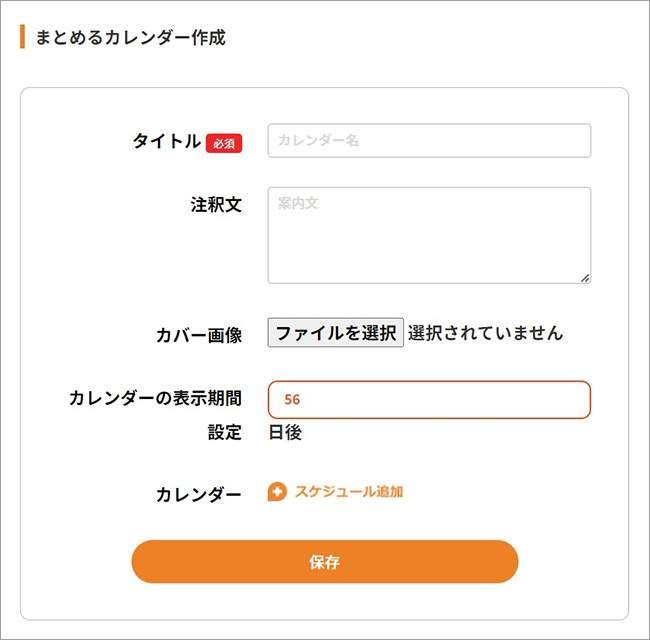Click the カレンダーの表示期間 label text
650x640 pixels.
coord(155,398)
